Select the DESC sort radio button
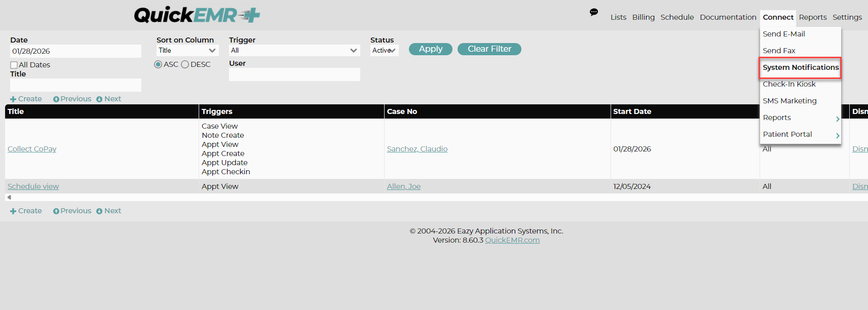The width and height of the screenshot is (868, 310). 185,64
